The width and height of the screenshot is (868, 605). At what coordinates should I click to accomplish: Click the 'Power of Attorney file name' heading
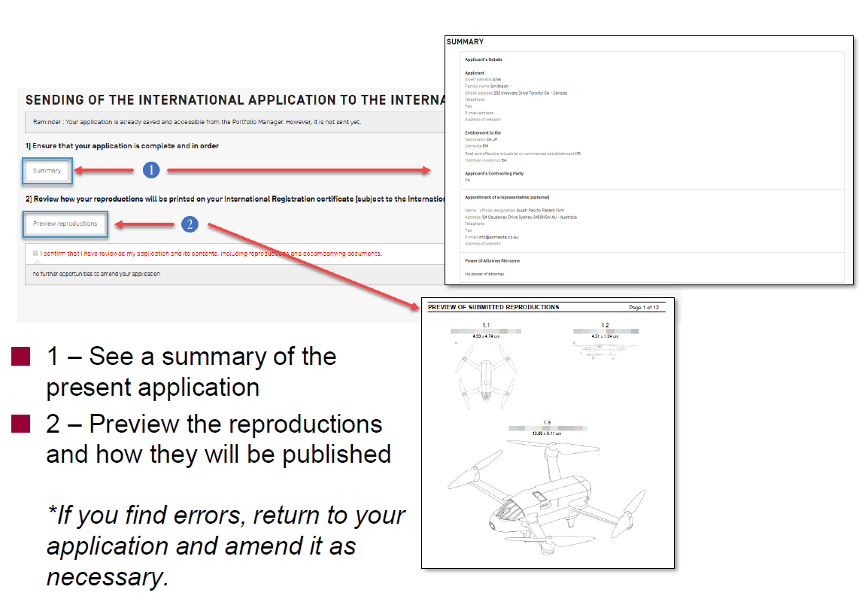coord(492,261)
